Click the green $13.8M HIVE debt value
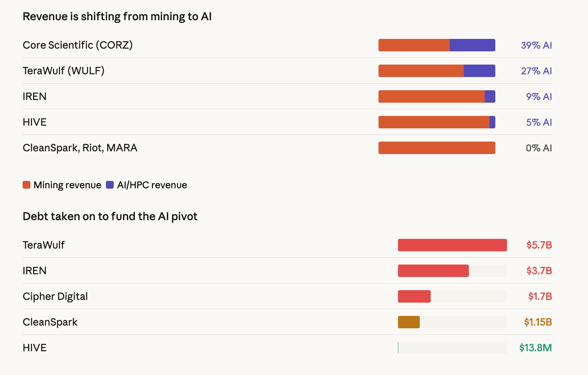588x375 pixels. [535, 348]
